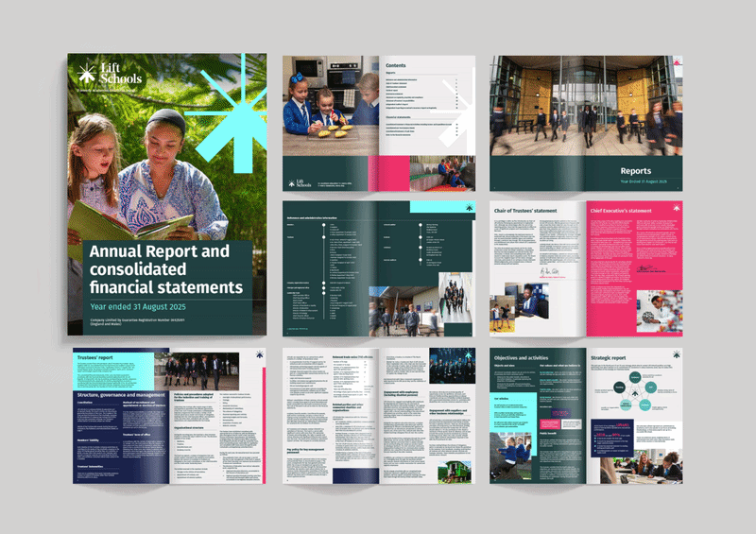Click the strategy cycle diagram on Strategic report
This screenshot has height=534, width=756.
coord(635,391)
